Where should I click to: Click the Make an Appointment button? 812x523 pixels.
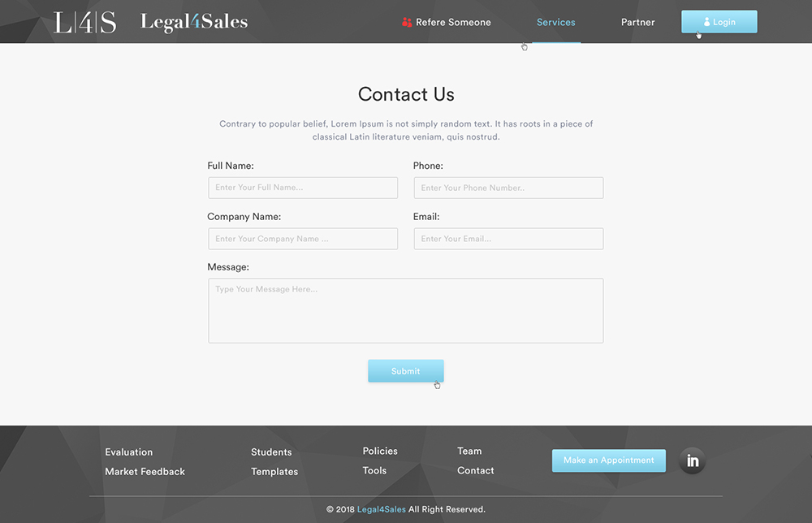coord(609,460)
